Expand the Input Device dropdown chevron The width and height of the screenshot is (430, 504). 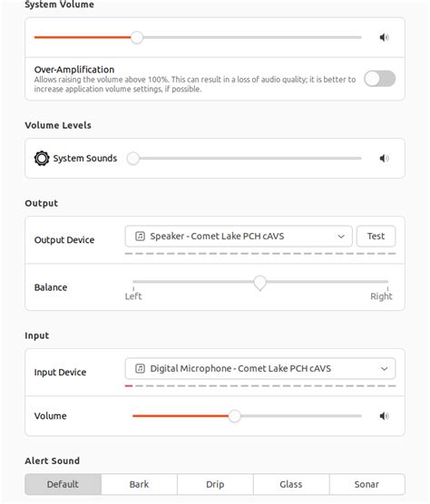pos(384,368)
